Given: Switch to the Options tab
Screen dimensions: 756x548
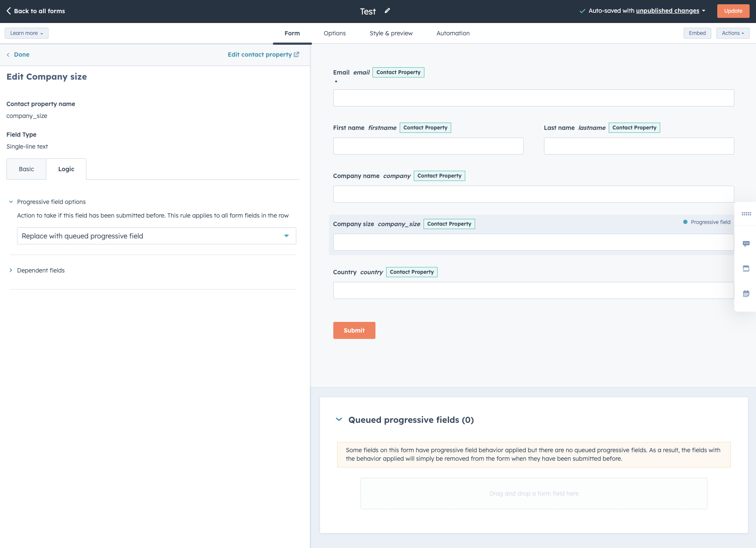Looking at the screenshot, I should pyautogui.click(x=335, y=33).
